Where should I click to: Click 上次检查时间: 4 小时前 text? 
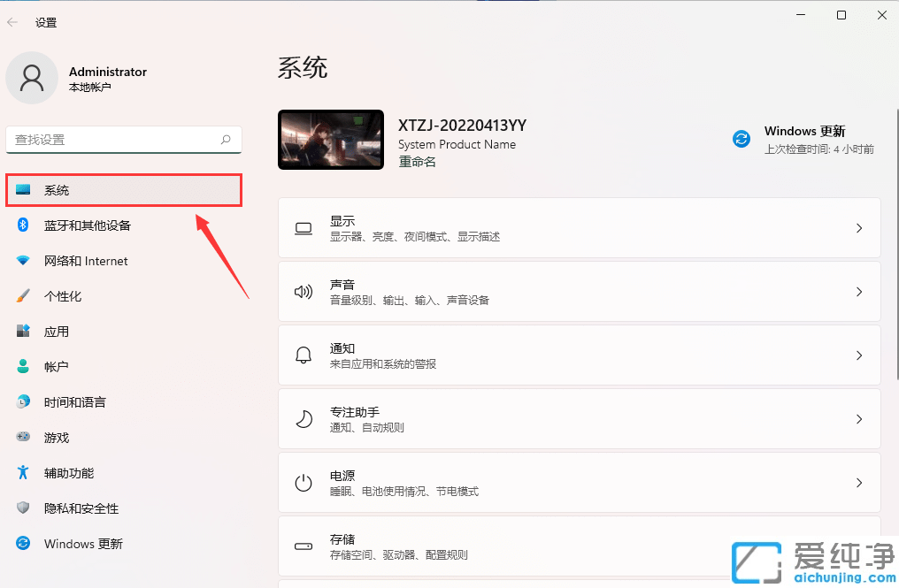(x=818, y=149)
